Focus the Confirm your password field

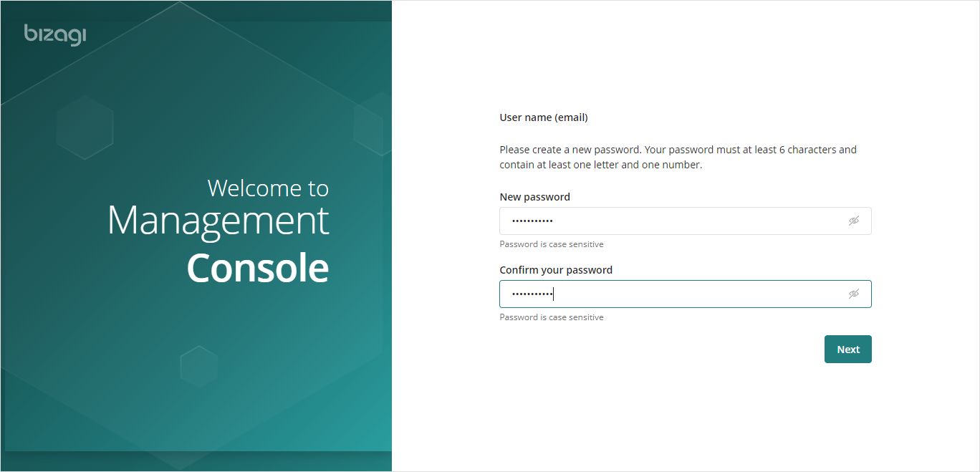(686, 294)
